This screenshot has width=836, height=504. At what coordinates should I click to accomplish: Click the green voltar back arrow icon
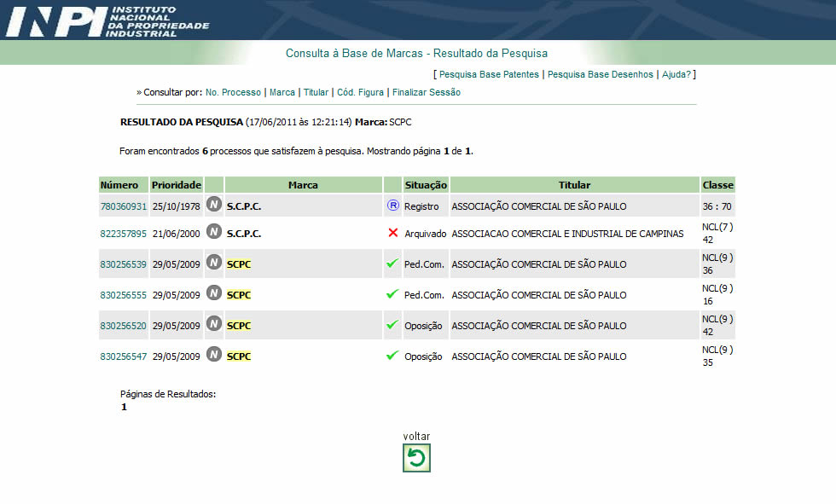[416, 458]
